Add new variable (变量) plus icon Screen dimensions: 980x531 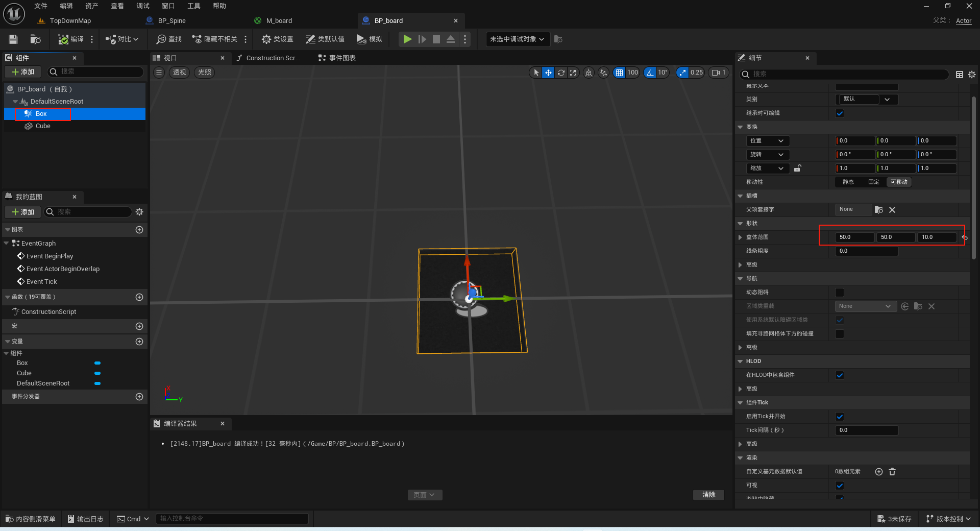pyautogui.click(x=139, y=342)
